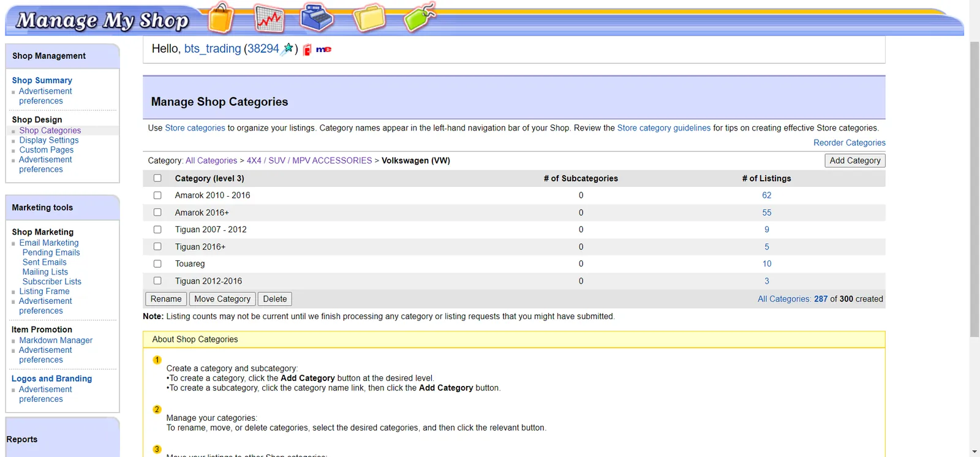Open the 3 listings link for Tiguan 2012-2016

pos(767,281)
